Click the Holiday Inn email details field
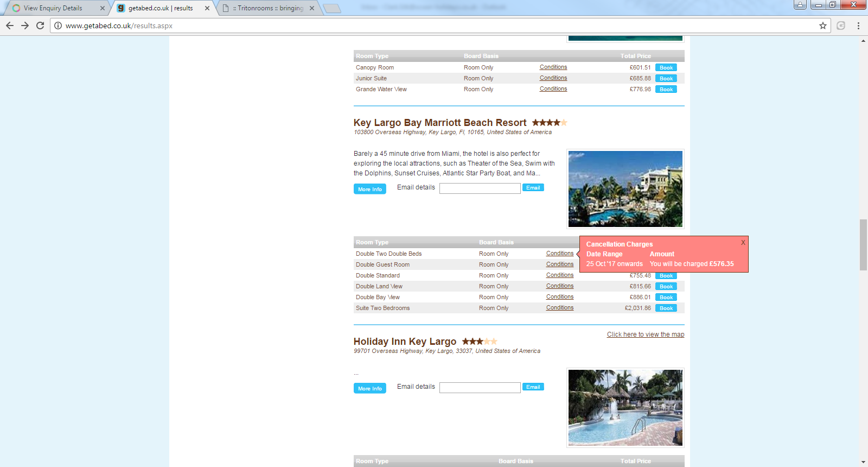Screen dimensions: 868x467 click(480, 388)
